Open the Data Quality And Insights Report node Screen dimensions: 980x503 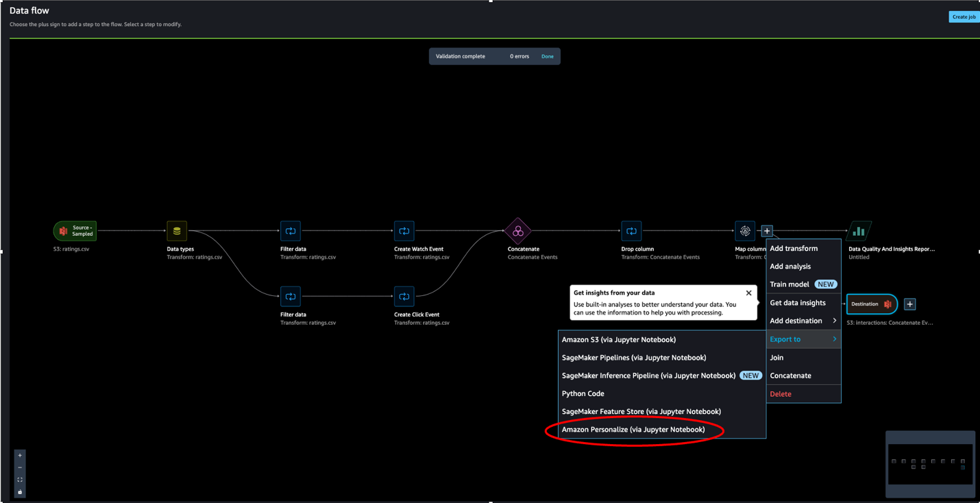859,231
